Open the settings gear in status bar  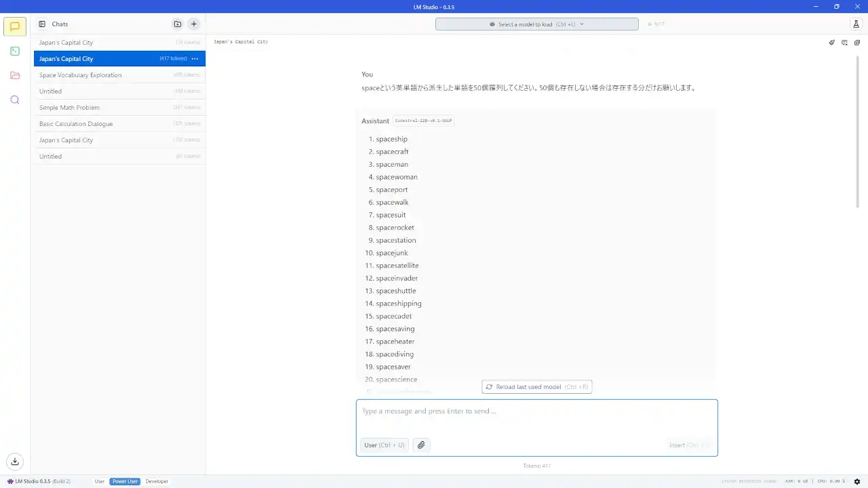(x=856, y=481)
